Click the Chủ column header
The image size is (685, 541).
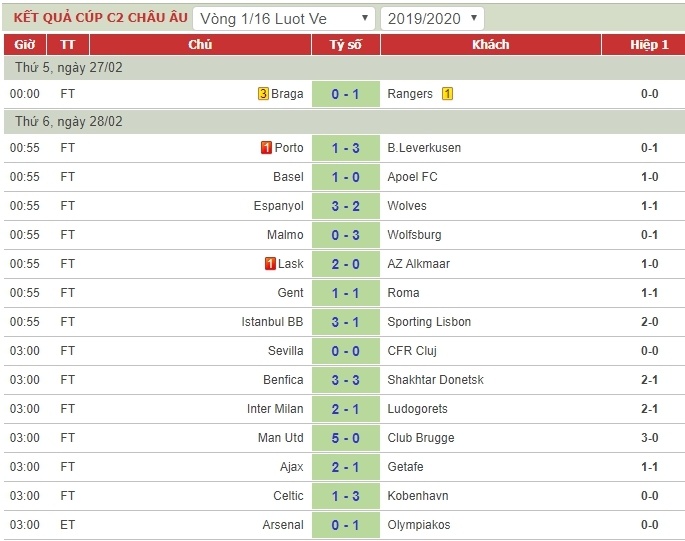pyautogui.click(x=200, y=45)
